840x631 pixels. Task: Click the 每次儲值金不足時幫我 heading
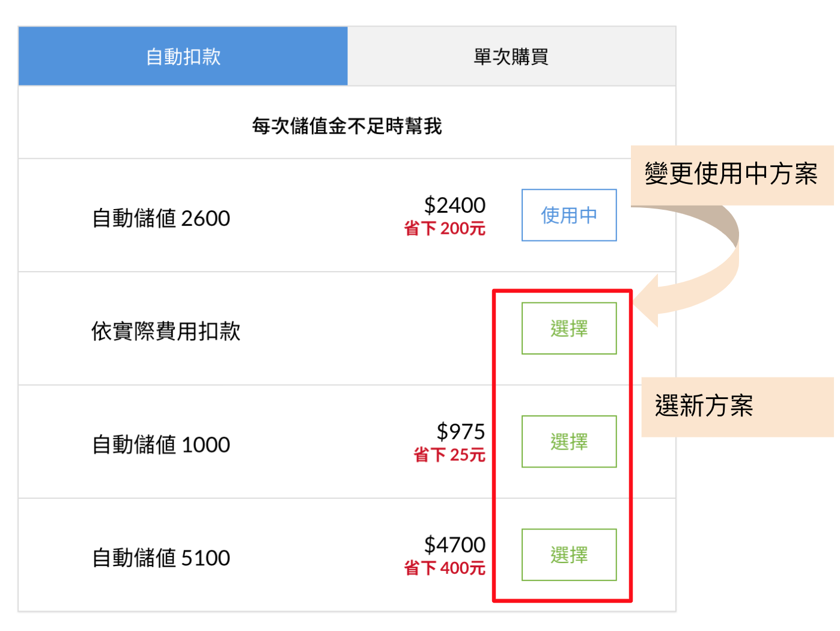tap(347, 126)
